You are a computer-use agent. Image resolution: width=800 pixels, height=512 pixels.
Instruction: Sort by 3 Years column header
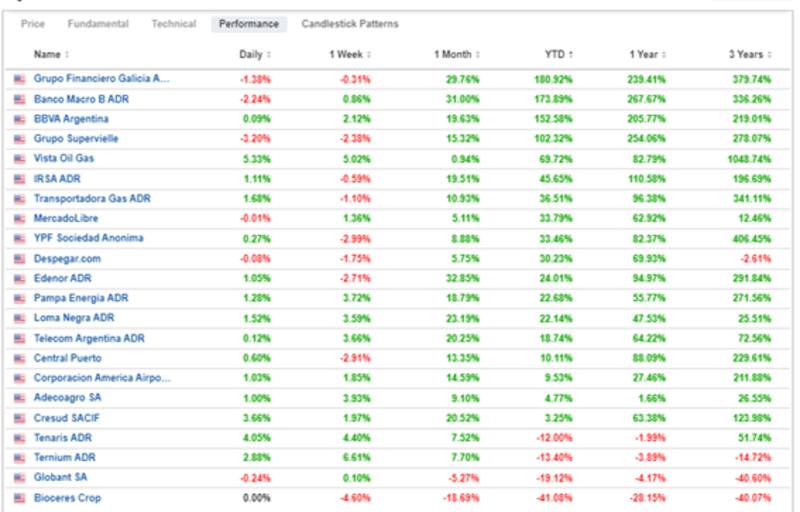click(747, 54)
